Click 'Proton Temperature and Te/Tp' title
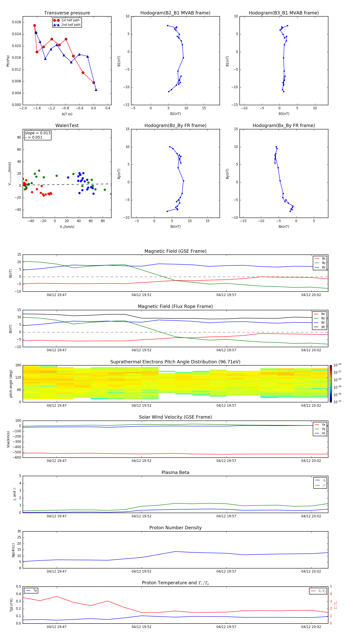351x644 pixels. click(175, 583)
